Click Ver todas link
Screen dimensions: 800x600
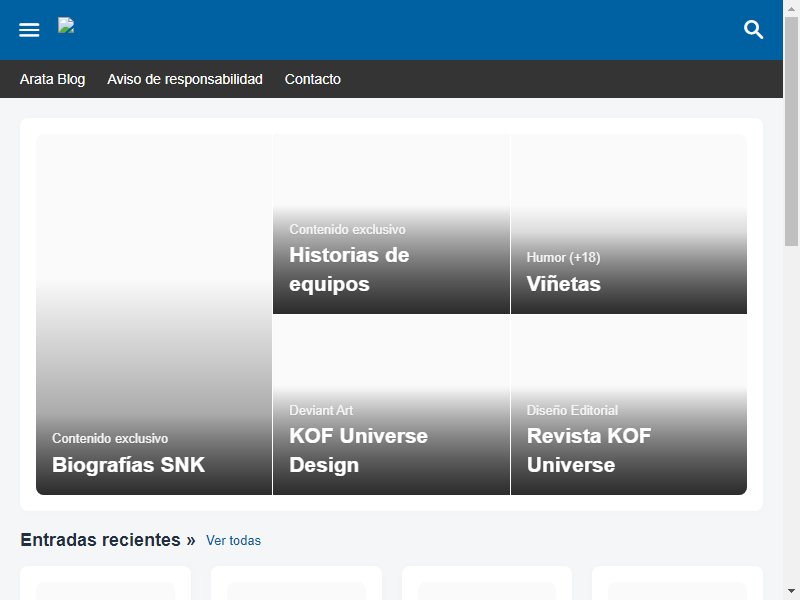(233, 540)
